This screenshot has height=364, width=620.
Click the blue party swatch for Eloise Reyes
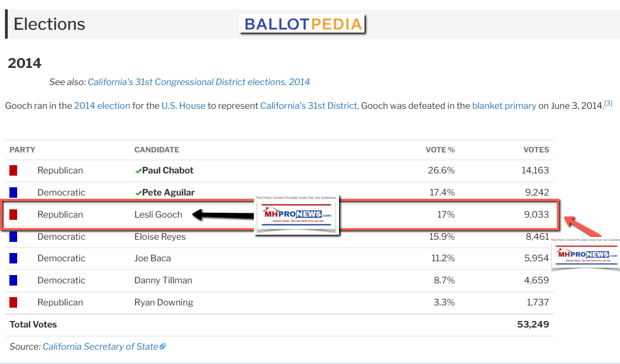(x=13, y=236)
